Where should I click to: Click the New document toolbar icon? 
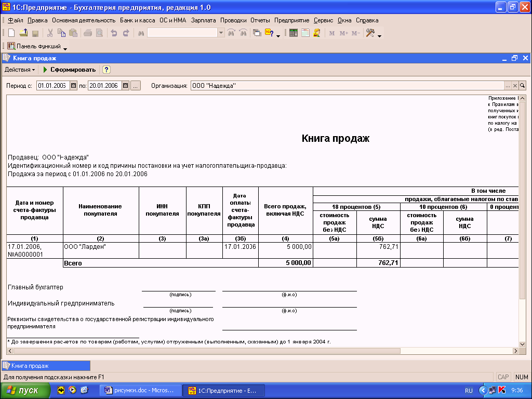coord(11,33)
